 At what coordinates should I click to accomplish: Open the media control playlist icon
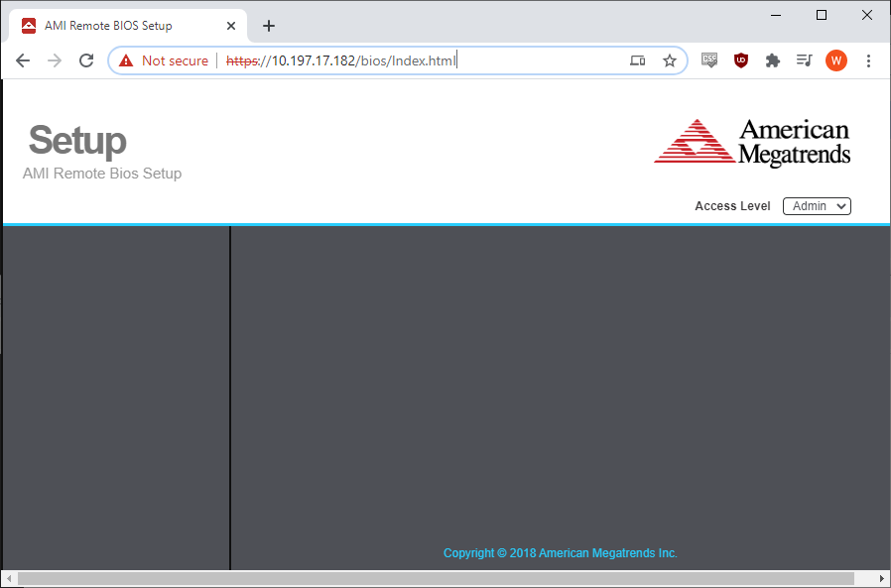(804, 60)
